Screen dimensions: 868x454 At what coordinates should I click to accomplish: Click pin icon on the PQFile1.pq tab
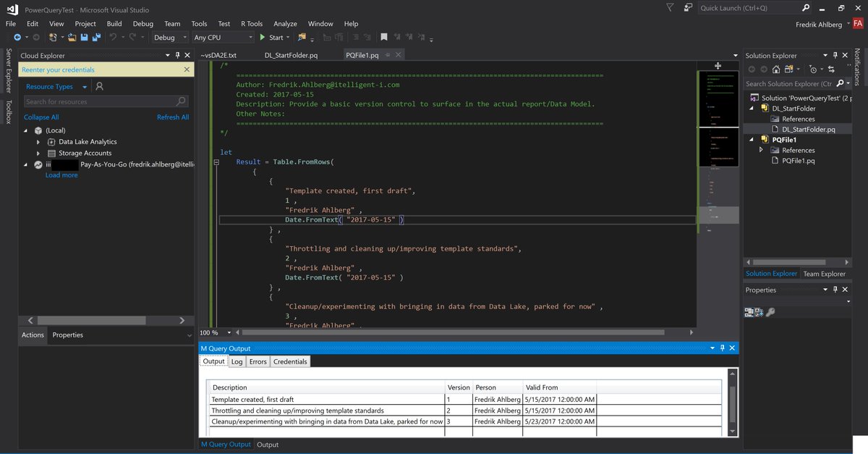coord(387,55)
